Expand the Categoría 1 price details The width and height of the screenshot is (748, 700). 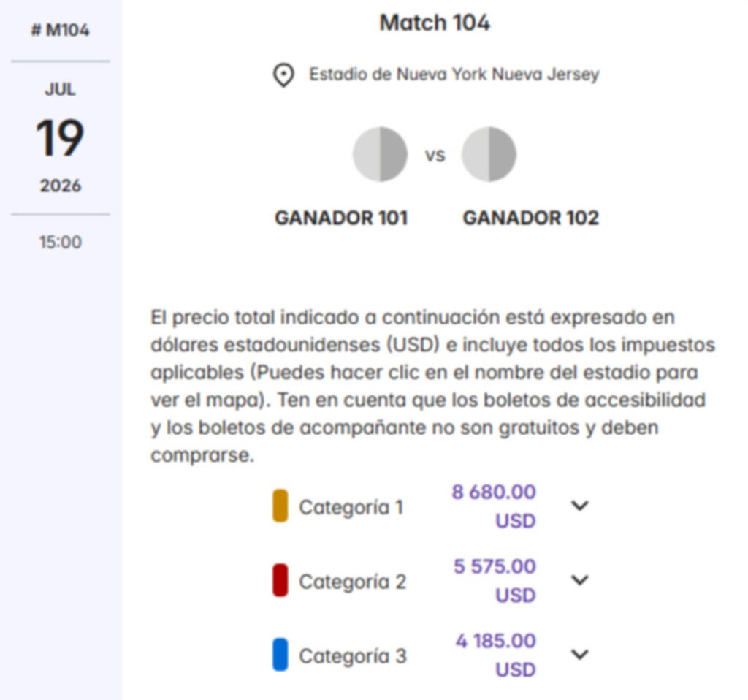(x=579, y=505)
